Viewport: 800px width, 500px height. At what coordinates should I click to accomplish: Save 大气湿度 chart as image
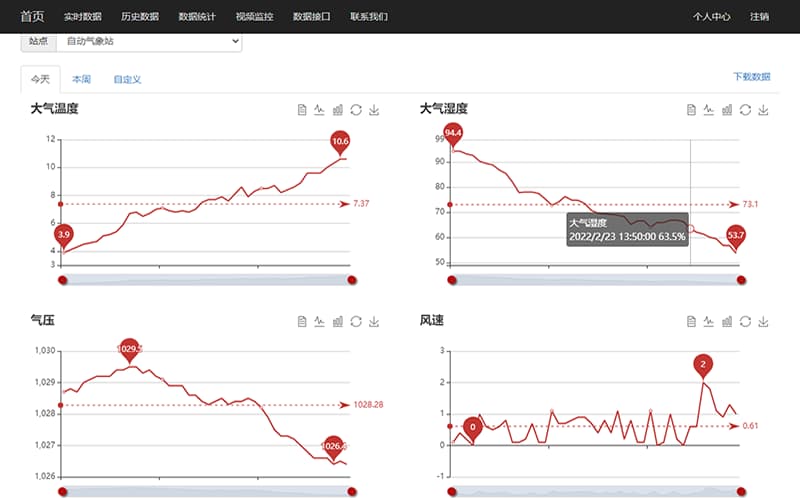pos(764,110)
